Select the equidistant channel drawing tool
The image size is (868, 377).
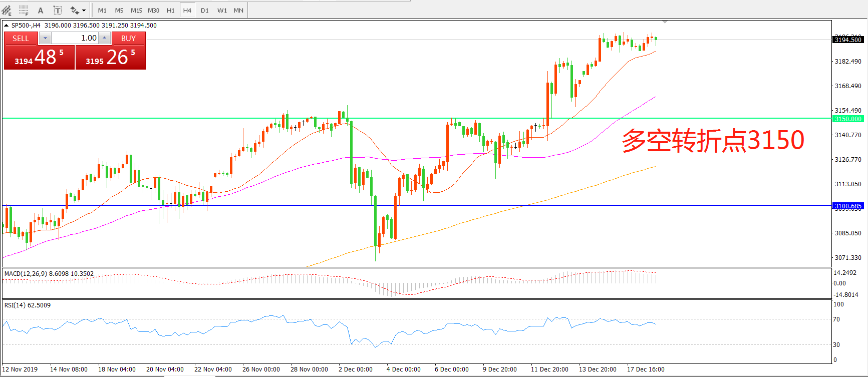click(x=7, y=10)
